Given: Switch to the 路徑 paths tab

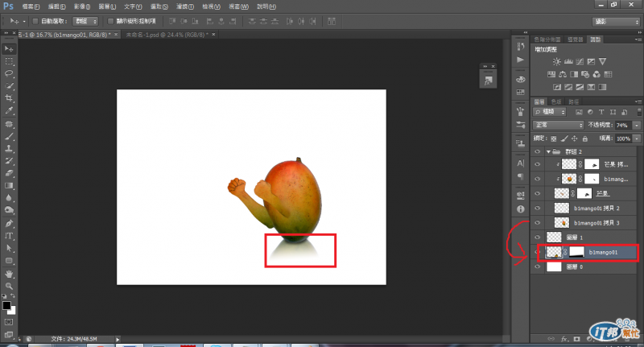Looking at the screenshot, I should click(x=573, y=101).
